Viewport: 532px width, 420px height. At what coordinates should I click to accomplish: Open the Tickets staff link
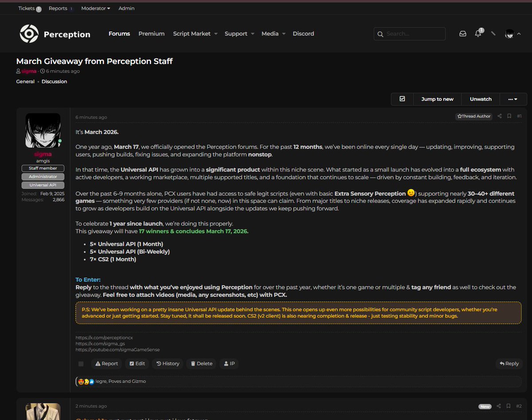click(x=30, y=8)
